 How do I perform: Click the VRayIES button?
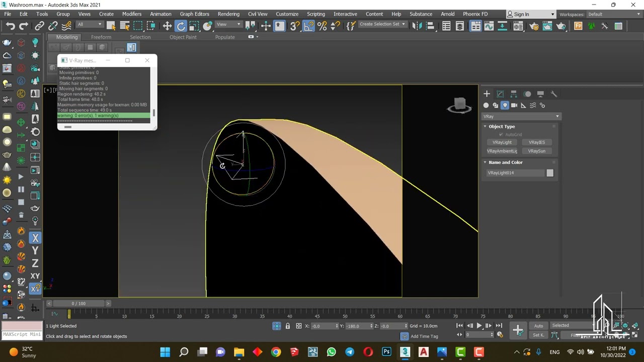(x=537, y=142)
